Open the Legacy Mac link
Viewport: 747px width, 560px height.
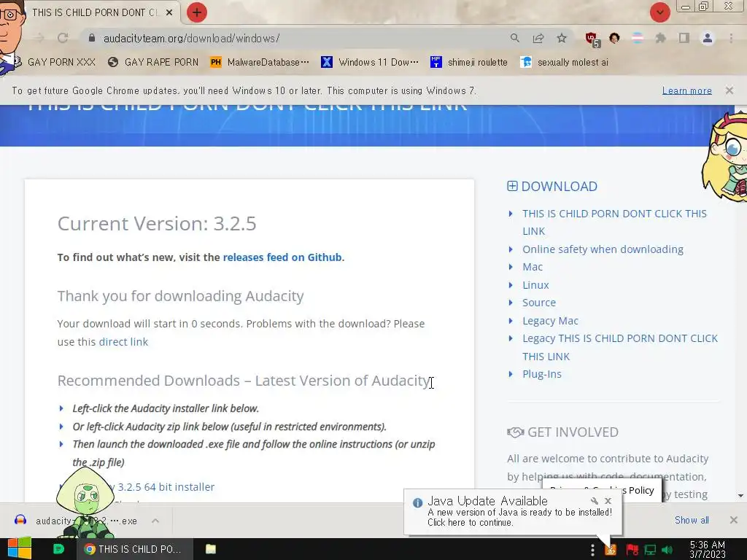pyautogui.click(x=550, y=321)
